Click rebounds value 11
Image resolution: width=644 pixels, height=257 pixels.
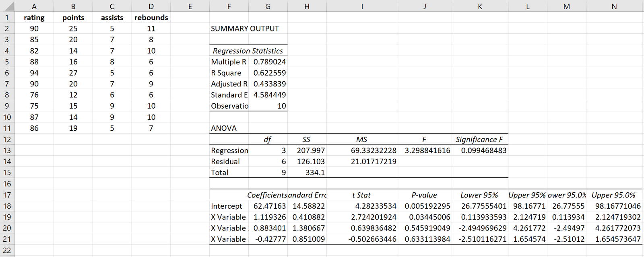pos(151,29)
